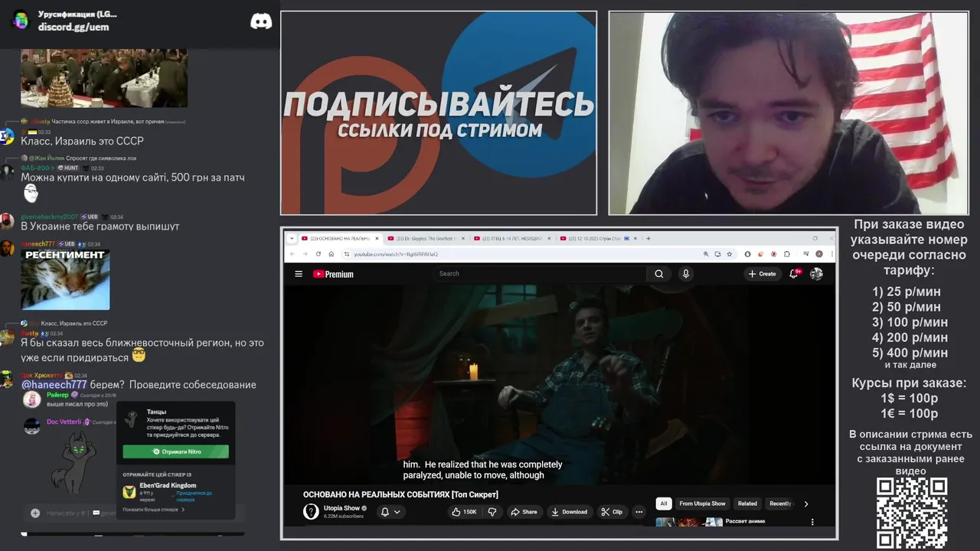The width and height of the screenshot is (980, 551).
Task: Bookmark this page with the star icon
Action: pyautogui.click(x=729, y=254)
